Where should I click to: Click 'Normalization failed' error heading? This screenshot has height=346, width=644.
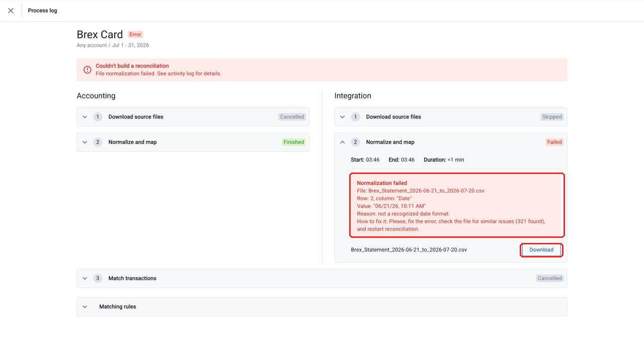coord(382,183)
